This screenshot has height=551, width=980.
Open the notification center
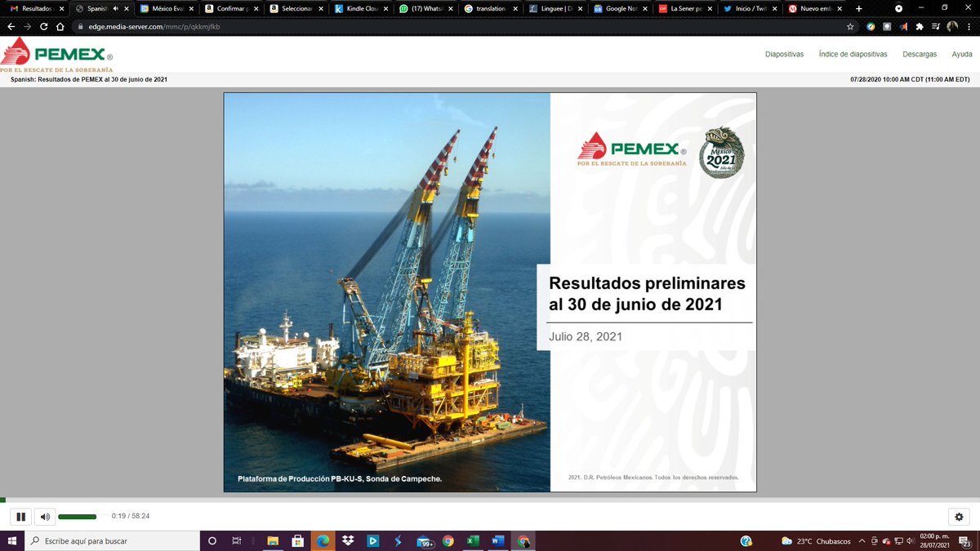(x=967, y=540)
